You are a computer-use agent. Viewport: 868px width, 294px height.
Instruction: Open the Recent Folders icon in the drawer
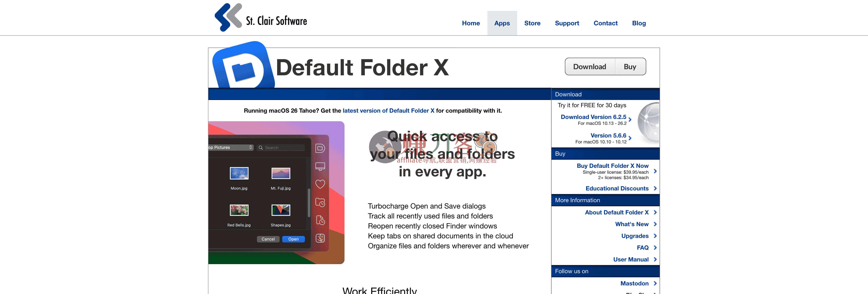click(x=320, y=202)
